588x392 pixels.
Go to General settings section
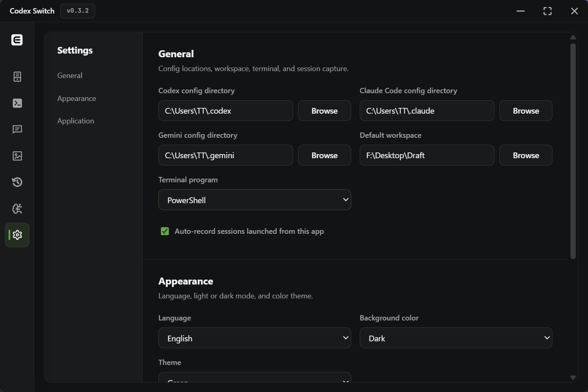point(70,76)
